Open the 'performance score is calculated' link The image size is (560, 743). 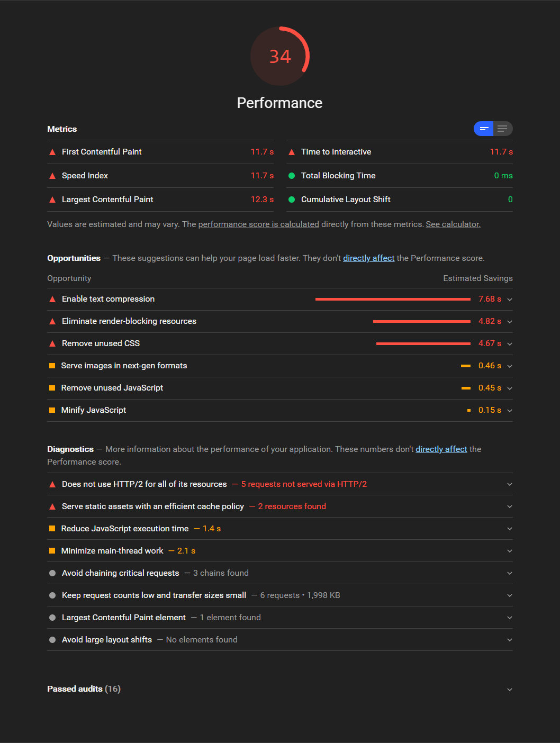[259, 224]
